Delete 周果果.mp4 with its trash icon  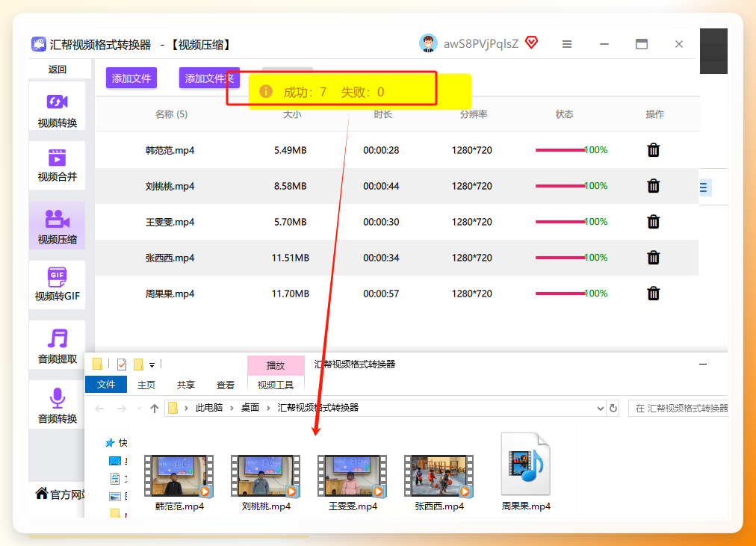coord(654,293)
